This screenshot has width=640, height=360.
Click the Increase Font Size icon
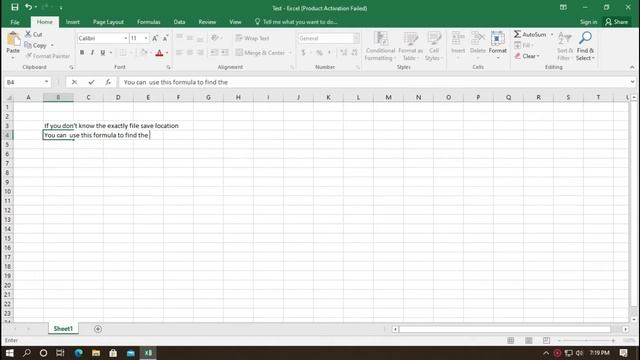coord(155,38)
